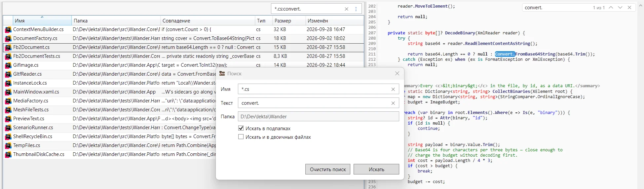The width and height of the screenshot is (644, 189).
Task: Click the DecodeBinary method name in code
Action: (x=460, y=33)
